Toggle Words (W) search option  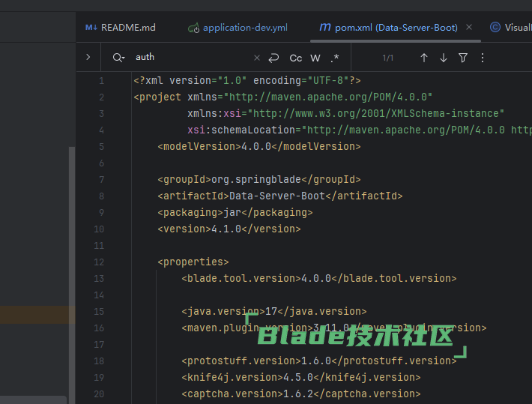[x=315, y=58]
